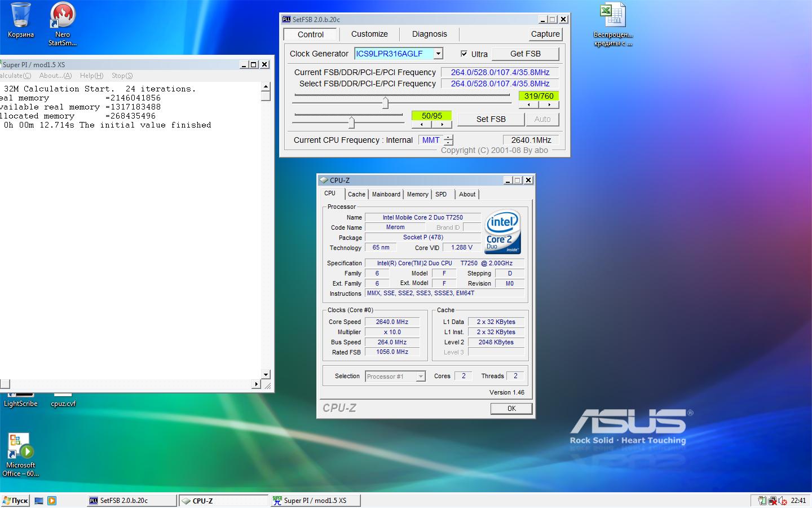This screenshot has width=812, height=508.
Task: Click the Super PI scroll up arrow
Action: click(266, 87)
